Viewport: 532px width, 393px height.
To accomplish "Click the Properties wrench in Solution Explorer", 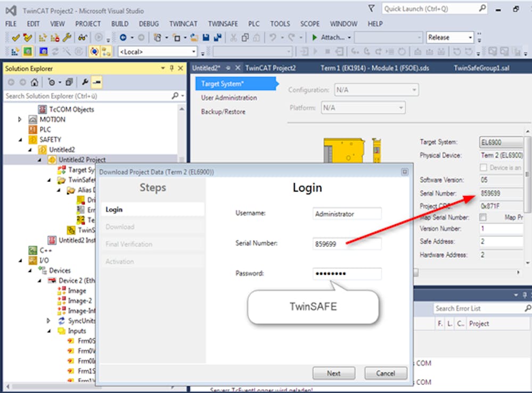I will point(85,82).
